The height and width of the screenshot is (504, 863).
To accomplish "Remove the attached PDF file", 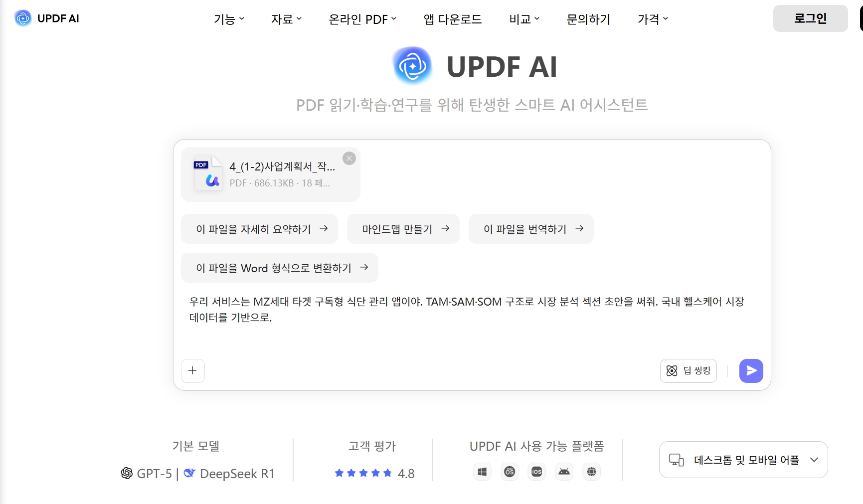I will click(x=349, y=159).
